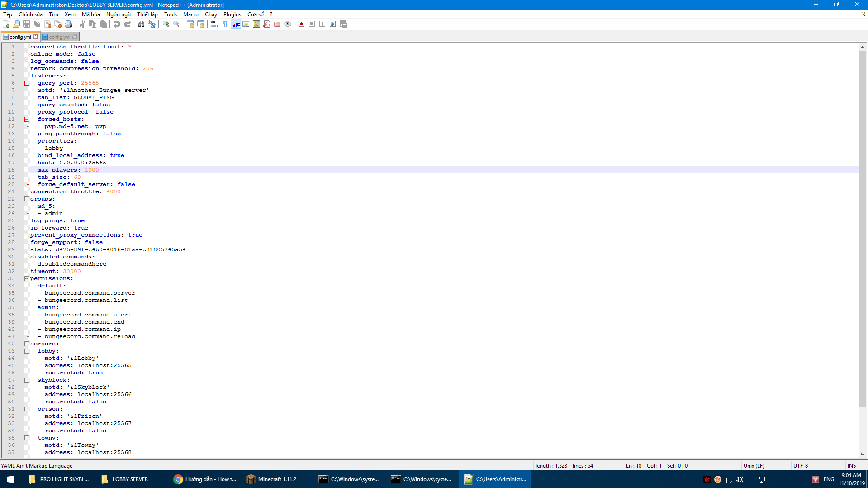868x488 pixels.
Task: Click the UTF-8 encoding status field
Action: tap(801, 465)
